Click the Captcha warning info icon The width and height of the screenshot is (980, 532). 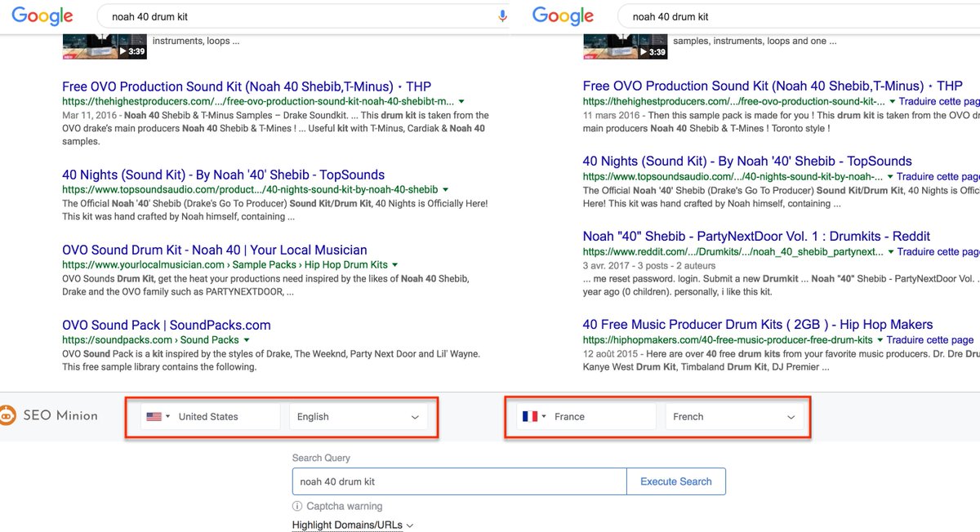pos(298,506)
